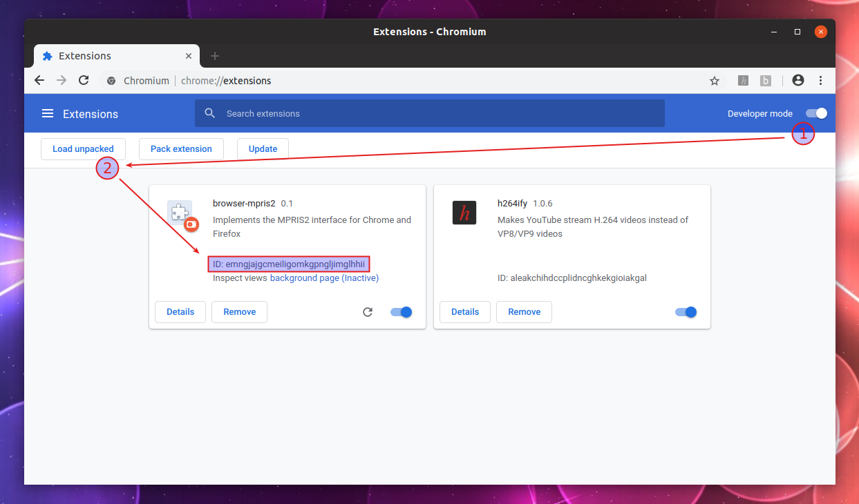The width and height of the screenshot is (859, 504).
Task: Disable the h264ify extension
Action: tap(686, 311)
